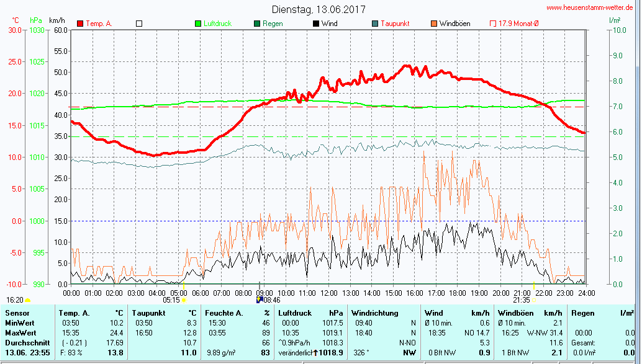Click the bright green Luftdruck legend square

[x=198, y=24]
